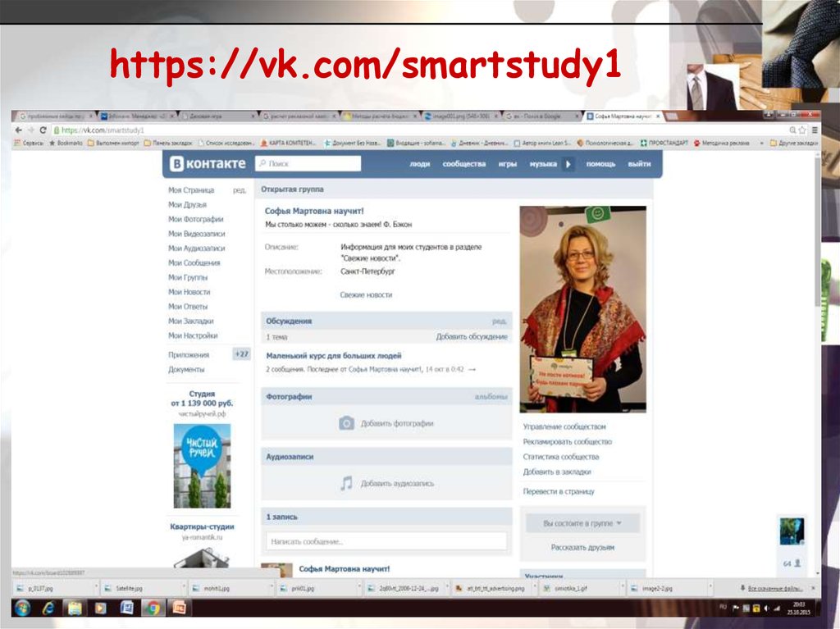Click Управление сообществом
This screenshot has width=840, height=629.
coord(564,427)
